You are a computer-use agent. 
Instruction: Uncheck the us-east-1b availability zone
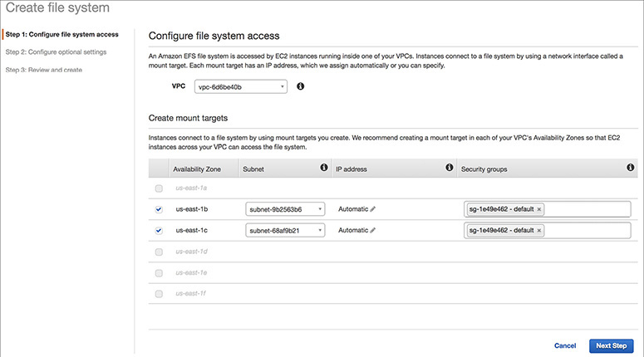159,209
